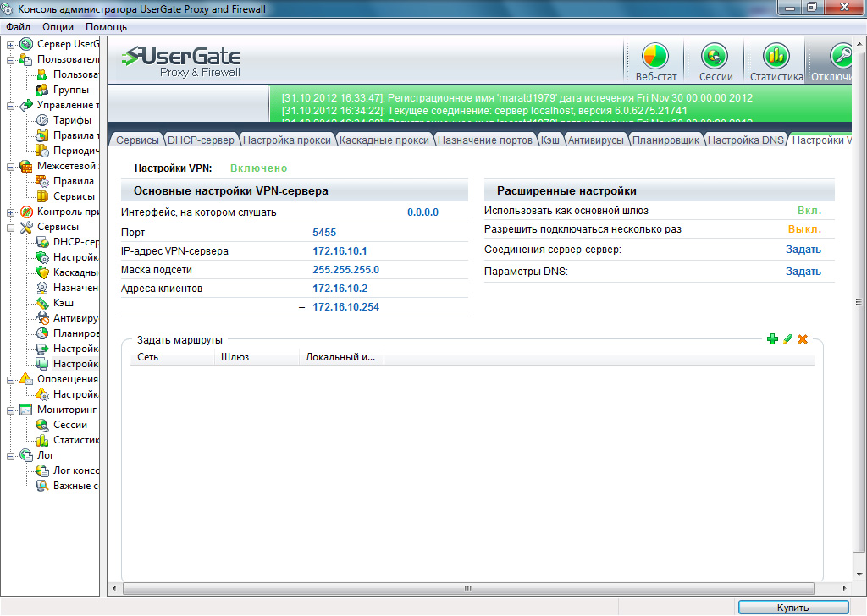
Task: Click the Лог консоли tree icon
Action: click(42, 470)
